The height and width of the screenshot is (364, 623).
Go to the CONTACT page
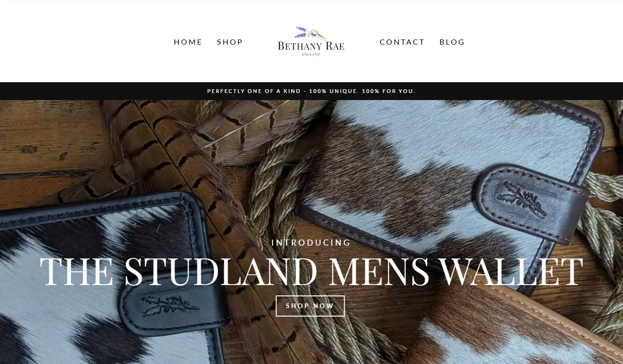(402, 42)
